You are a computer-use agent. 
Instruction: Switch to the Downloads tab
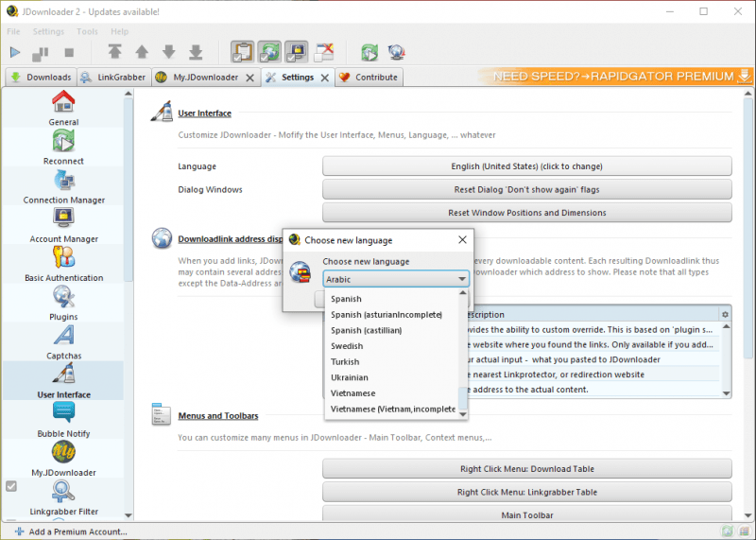(x=41, y=78)
